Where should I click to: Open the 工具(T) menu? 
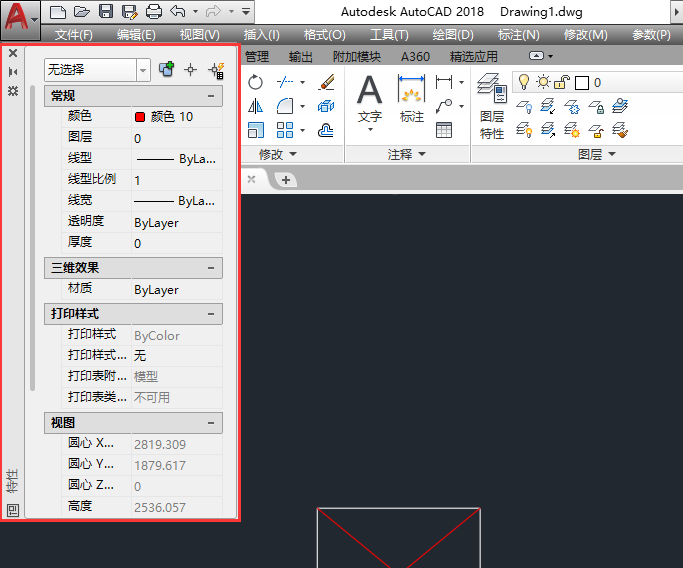coord(389,34)
